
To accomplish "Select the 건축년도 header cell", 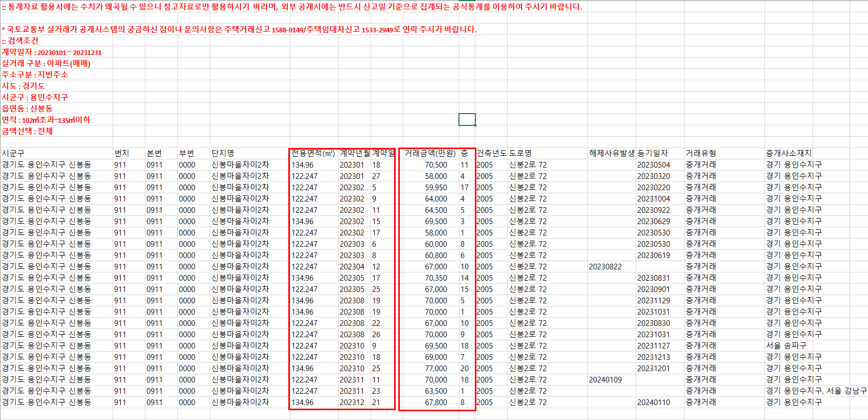I will click(x=491, y=153).
